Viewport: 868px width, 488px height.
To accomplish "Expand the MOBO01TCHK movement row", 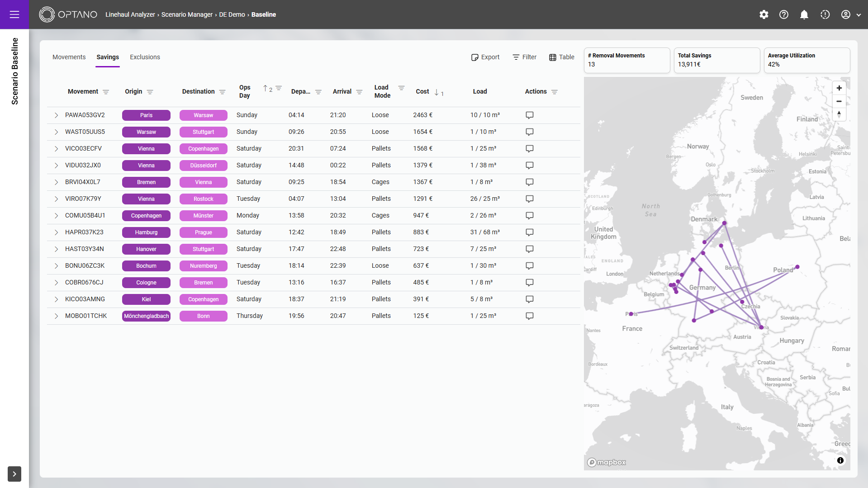I will click(x=57, y=316).
